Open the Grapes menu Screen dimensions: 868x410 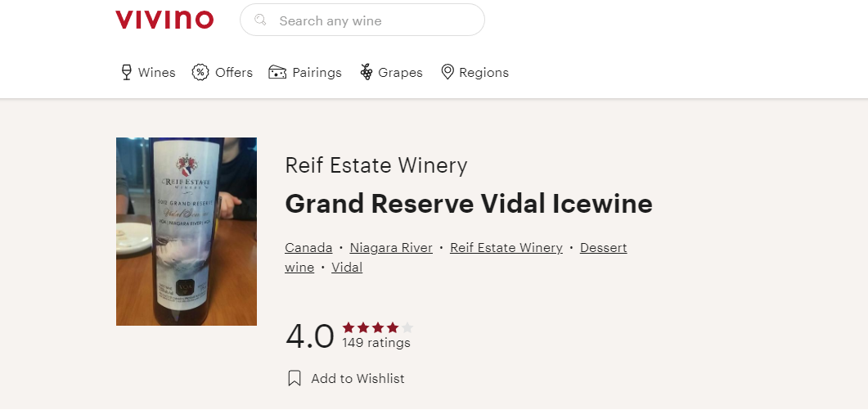click(x=400, y=72)
